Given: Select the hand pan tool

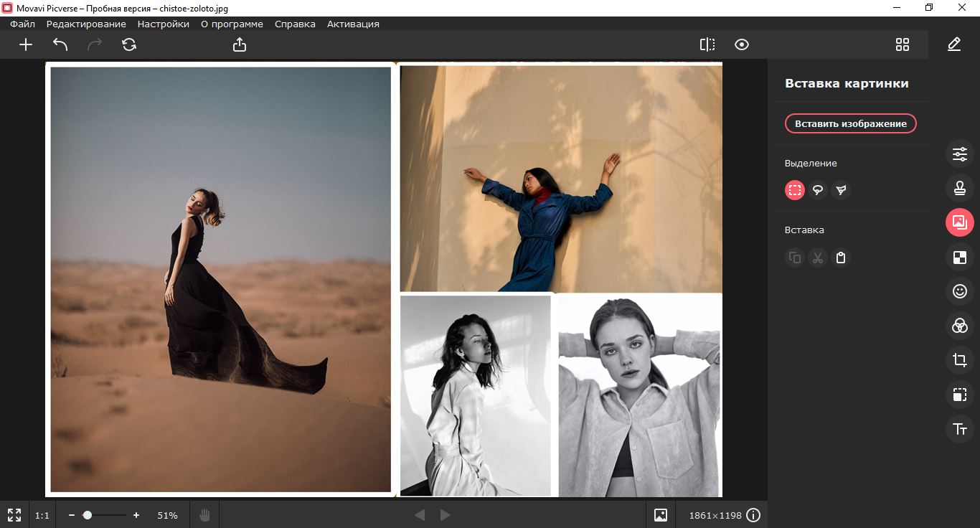Looking at the screenshot, I should (204, 515).
